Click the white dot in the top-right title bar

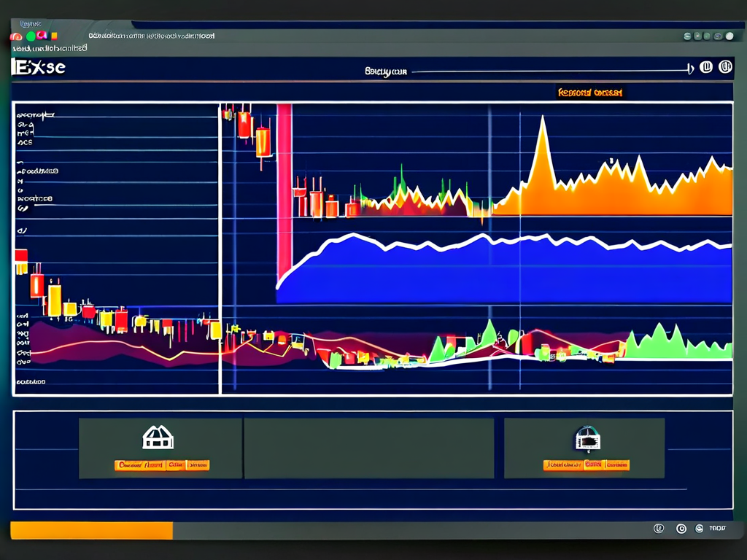pos(729,36)
